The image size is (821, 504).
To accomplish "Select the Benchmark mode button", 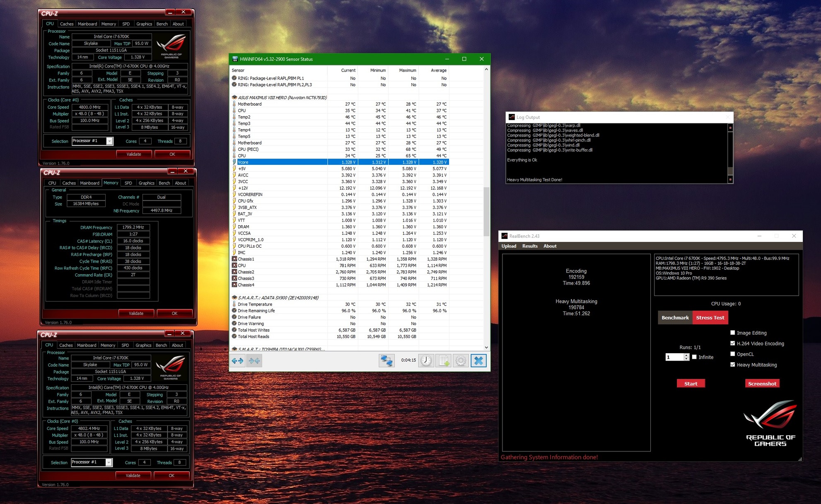I will (x=675, y=318).
